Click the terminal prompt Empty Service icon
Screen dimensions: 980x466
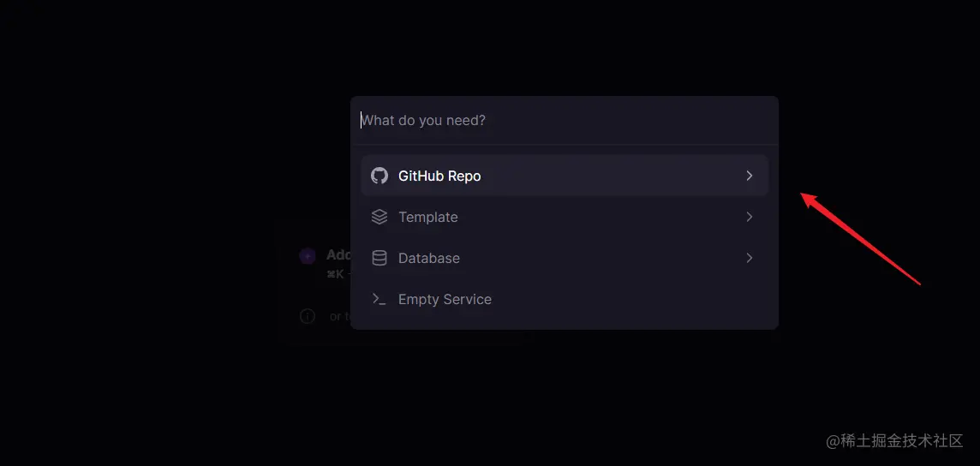pyautogui.click(x=379, y=299)
